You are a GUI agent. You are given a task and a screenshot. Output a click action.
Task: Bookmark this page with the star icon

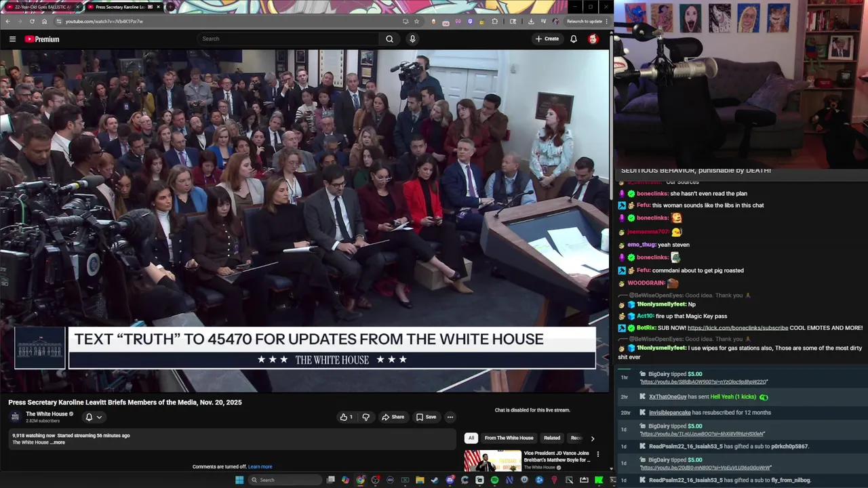coord(416,21)
